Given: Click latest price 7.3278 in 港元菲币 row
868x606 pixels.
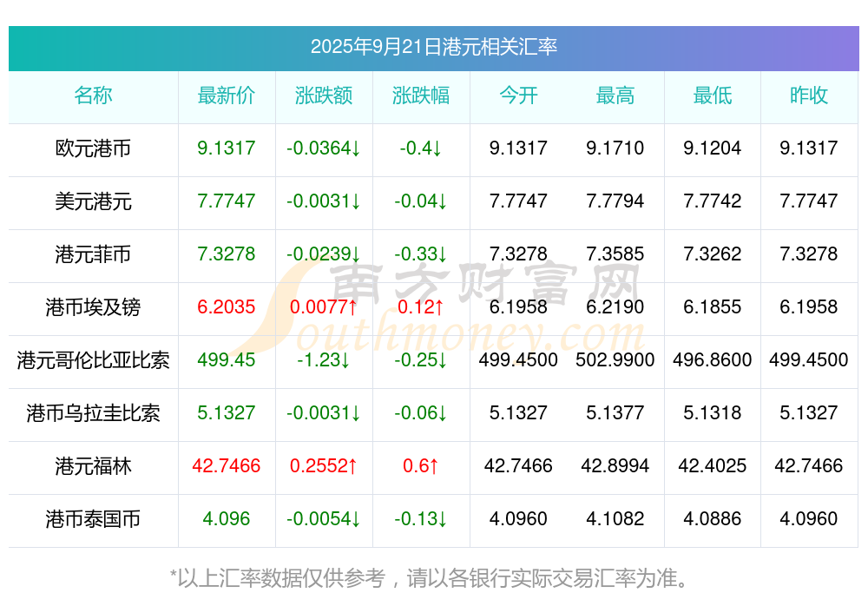Looking at the screenshot, I should (x=227, y=254).
